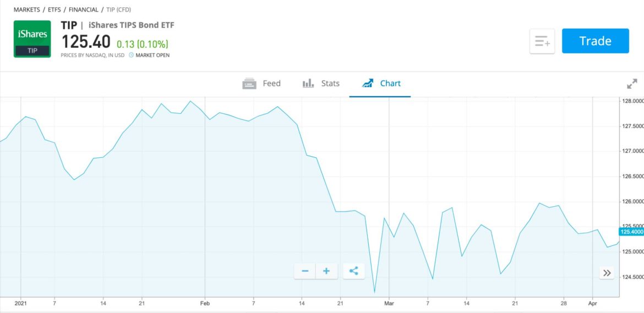Image resolution: width=644 pixels, height=313 pixels.
Task: Open FINANCIAL breadcrumb link
Action: point(83,10)
